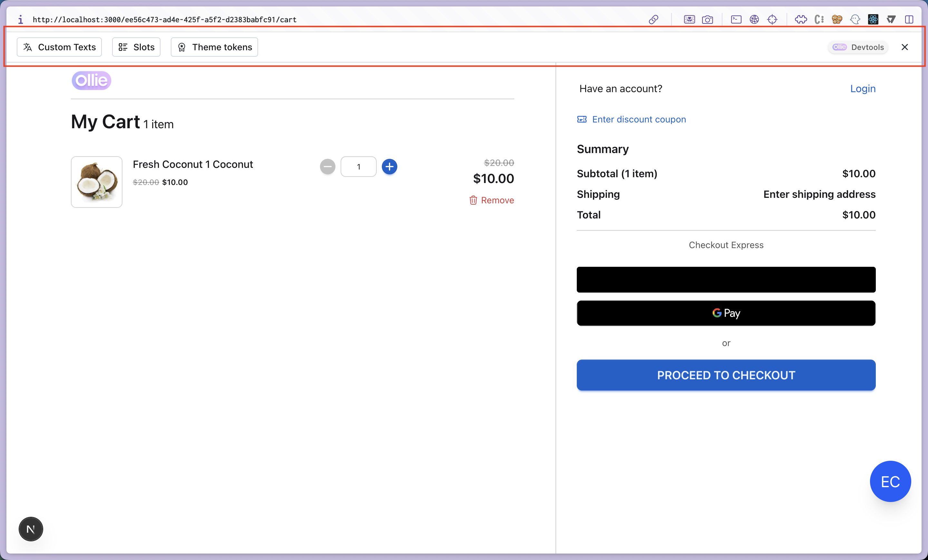The height and width of the screenshot is (560, 928).
Task: Click the camera screenshot icon
Action: (x=707, y=20)
